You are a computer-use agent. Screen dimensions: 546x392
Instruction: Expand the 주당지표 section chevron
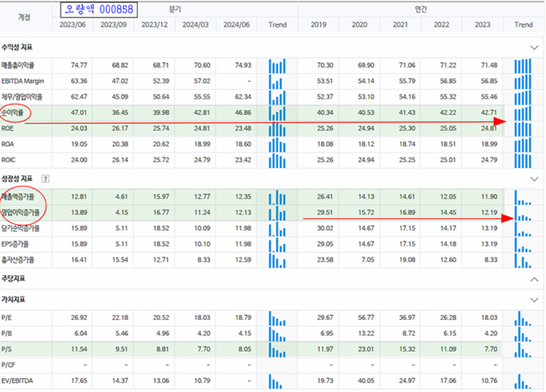click(534, 279)
